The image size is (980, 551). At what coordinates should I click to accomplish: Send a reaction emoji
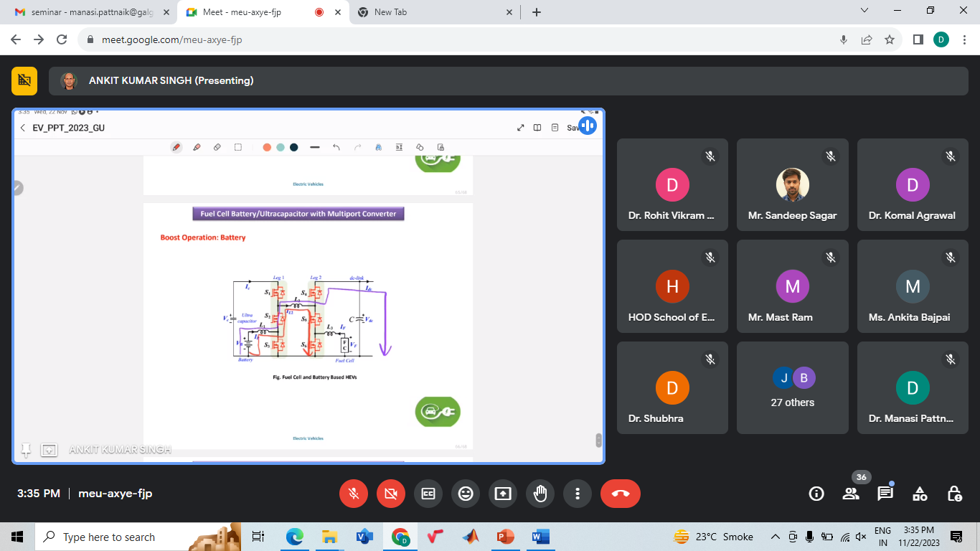pyautogui.click(x=466, y=494)
